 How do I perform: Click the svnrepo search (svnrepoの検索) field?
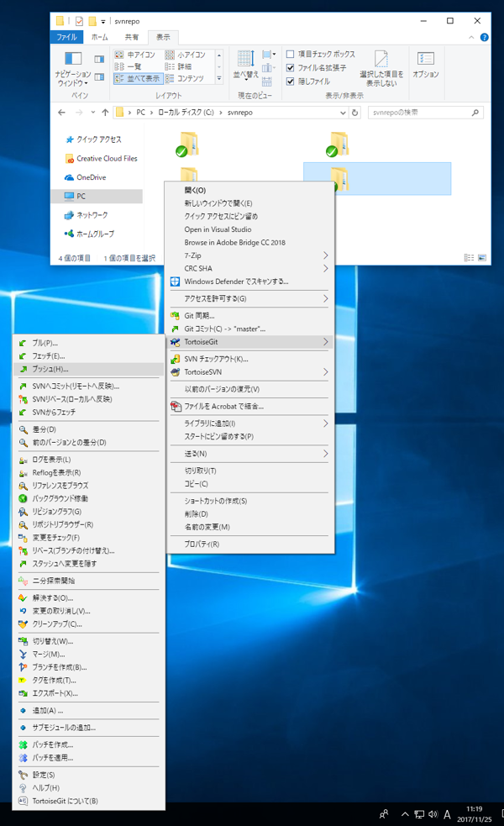tap(426, 113)
